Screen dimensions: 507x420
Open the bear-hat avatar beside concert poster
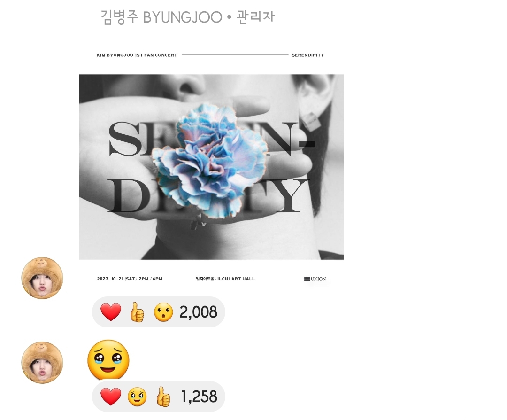pos(42,278)
